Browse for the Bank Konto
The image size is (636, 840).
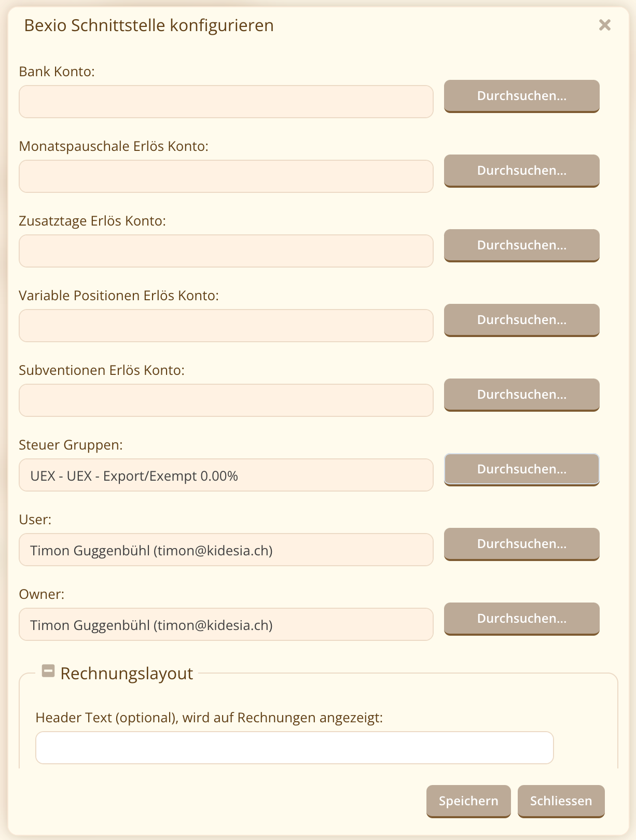(521, 96)
